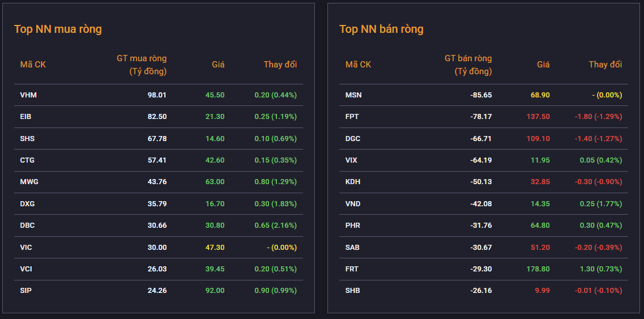Select the VCI ticker symbol
Viewport: 644px width, 319px height.
[x=26, y=269]
